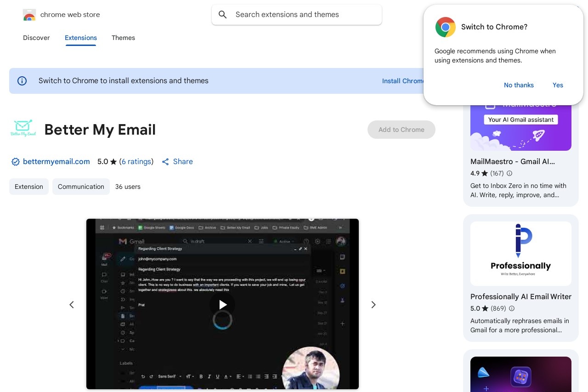Click the search magnifier icon
The height and width of the screenshot is (392, 588).
click(x=223, y=15)
